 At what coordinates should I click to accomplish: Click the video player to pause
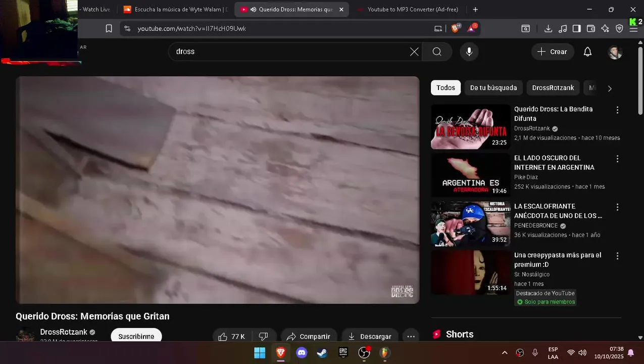coord(217,190)
